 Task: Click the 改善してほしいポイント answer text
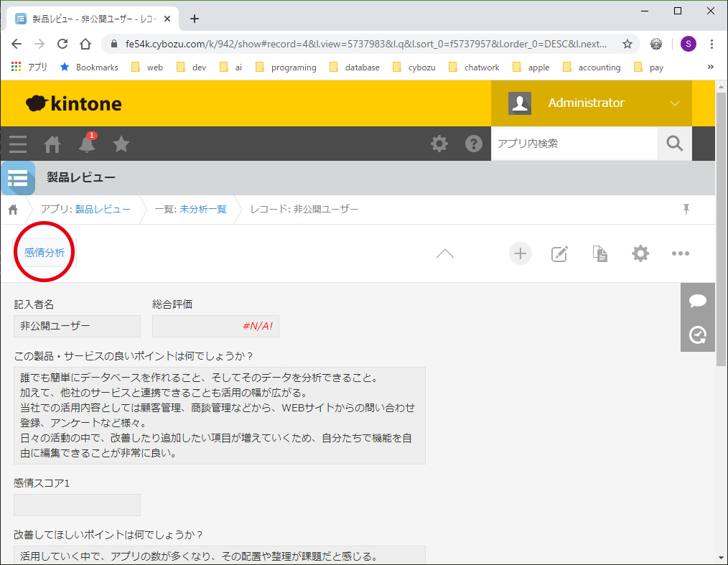tap(220, 555)
